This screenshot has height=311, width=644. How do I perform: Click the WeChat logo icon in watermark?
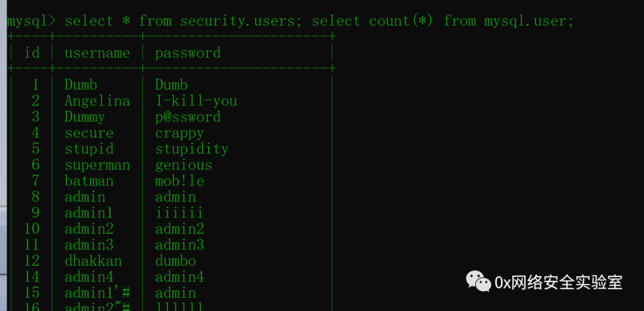[478, 281]
